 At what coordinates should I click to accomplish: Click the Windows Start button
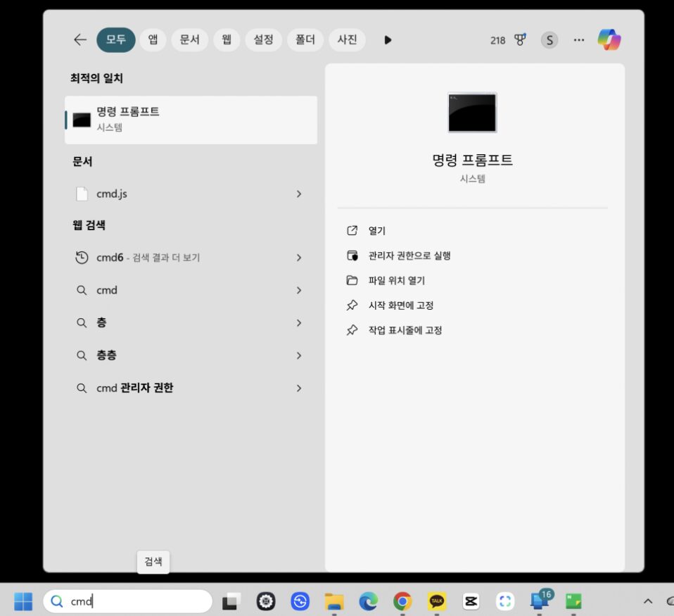tap(23, 601)
